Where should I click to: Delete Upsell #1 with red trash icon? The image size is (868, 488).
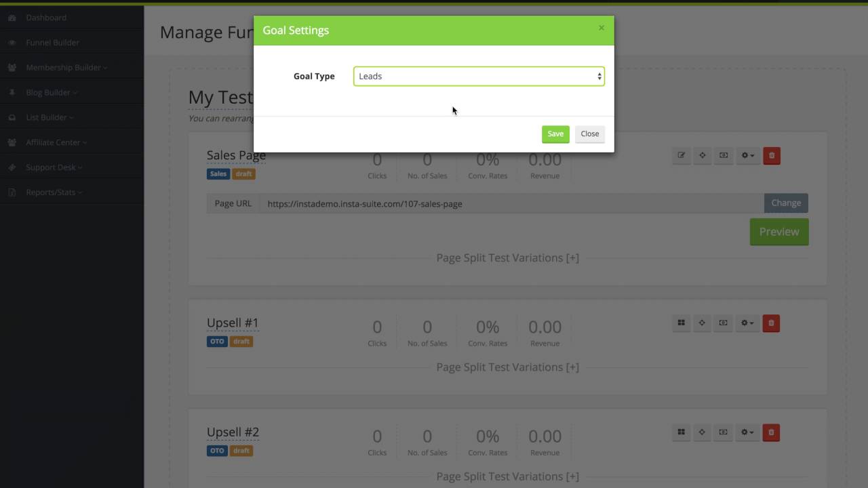coord(771,323)
